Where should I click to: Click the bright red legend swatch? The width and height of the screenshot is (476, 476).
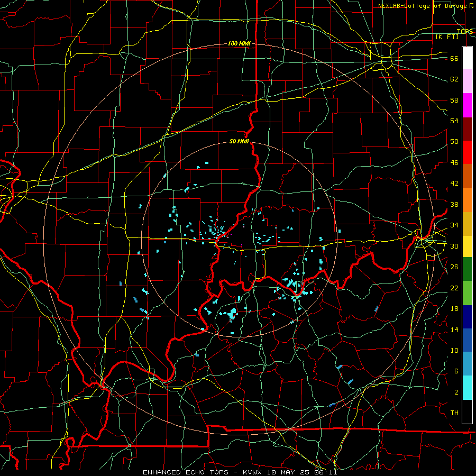[x=467, y=152]
